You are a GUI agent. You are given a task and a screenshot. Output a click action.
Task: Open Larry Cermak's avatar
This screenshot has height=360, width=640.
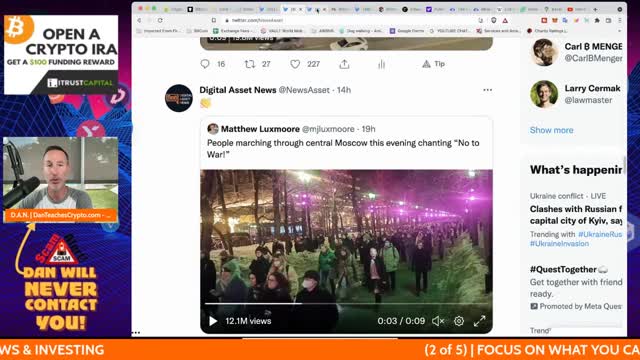coord(544,94)
